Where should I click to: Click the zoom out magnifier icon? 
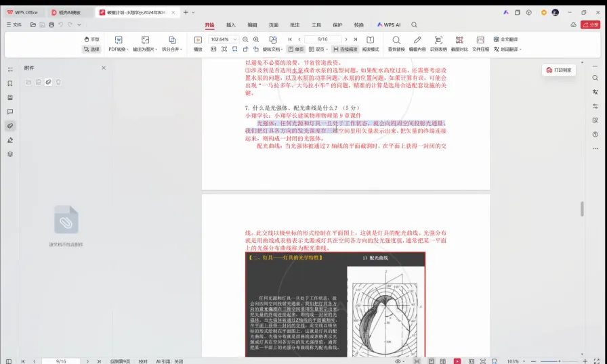tap(245, 39)
